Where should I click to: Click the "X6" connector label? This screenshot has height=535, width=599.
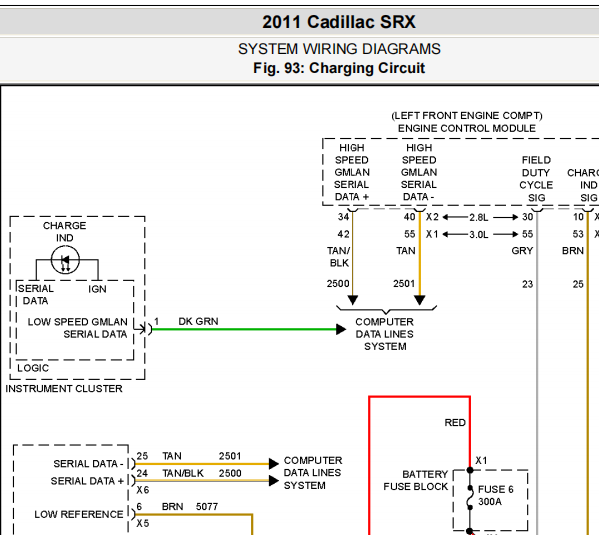[142, 490]
